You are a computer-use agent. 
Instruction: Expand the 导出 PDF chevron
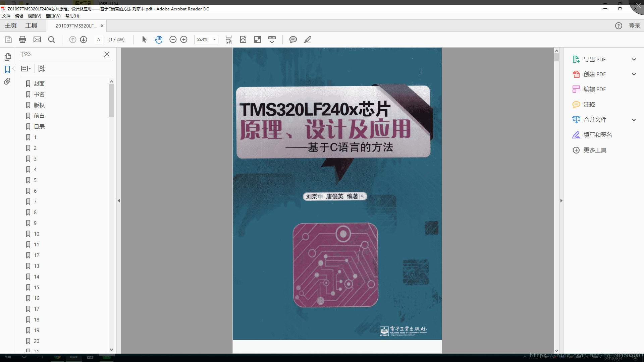(634, 59)
